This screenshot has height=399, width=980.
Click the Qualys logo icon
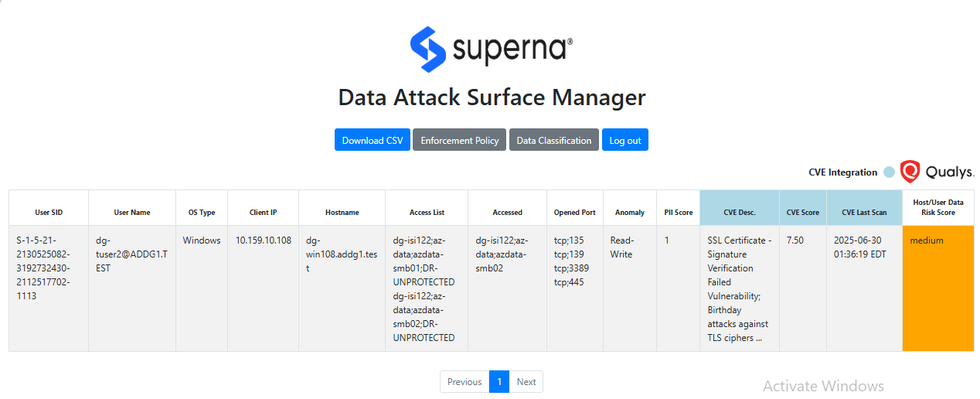click(910, 172)
